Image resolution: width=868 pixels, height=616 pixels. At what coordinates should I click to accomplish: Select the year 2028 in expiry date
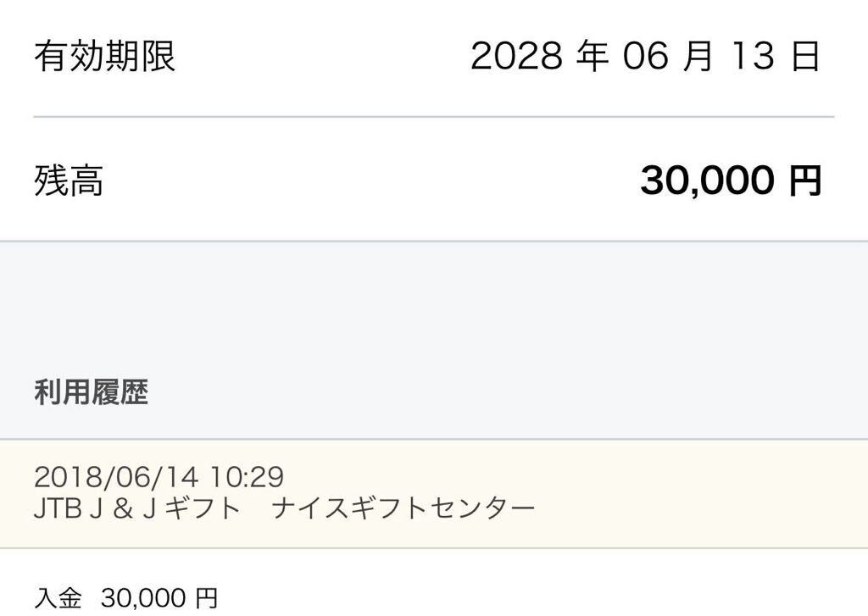515,58
